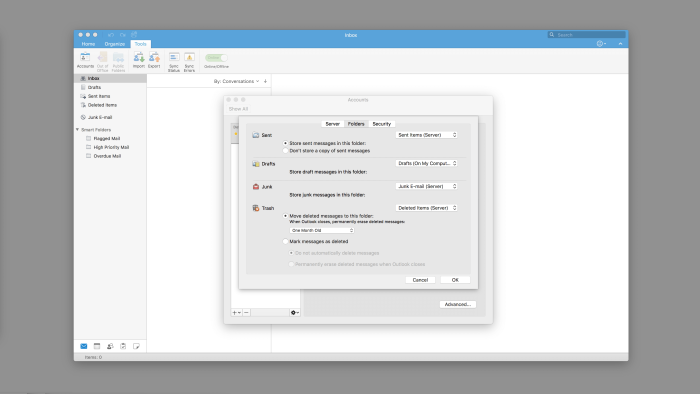Viewport: 700px width, 394px height.
Task: Reverse sort order with the arrow icon
Action: click(x=265, y=81)
